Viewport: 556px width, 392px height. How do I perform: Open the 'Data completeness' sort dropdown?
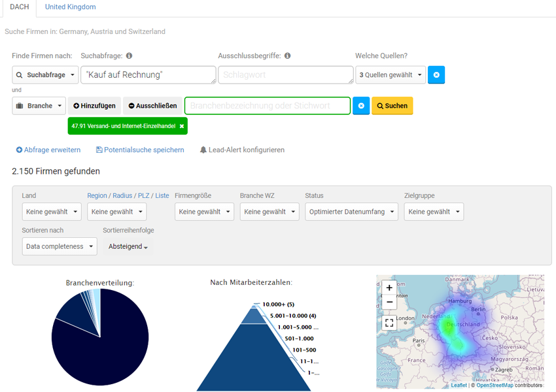click(x=60, y=246)
